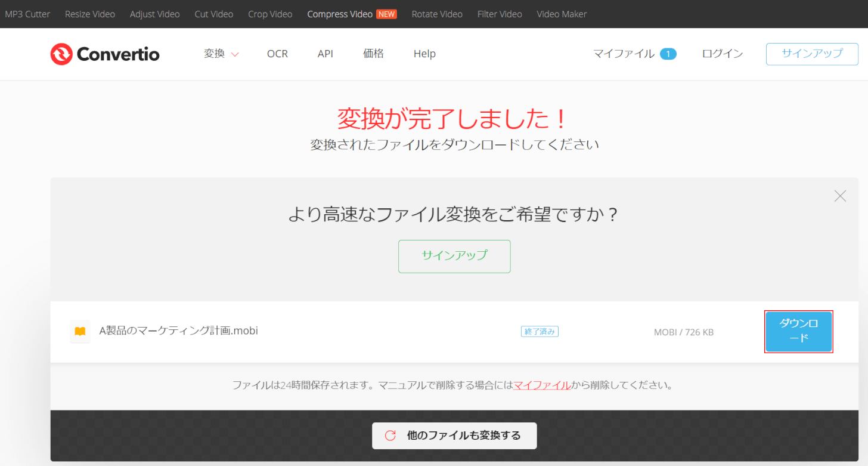Open the 価格 pricing page
Viewport: 868px width, 466px height.
click(x=373, y=53)
